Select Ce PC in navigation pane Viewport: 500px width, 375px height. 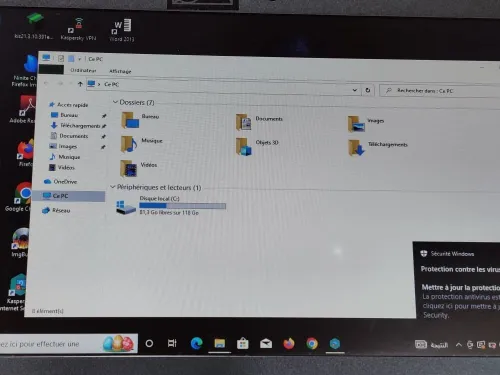69,196
